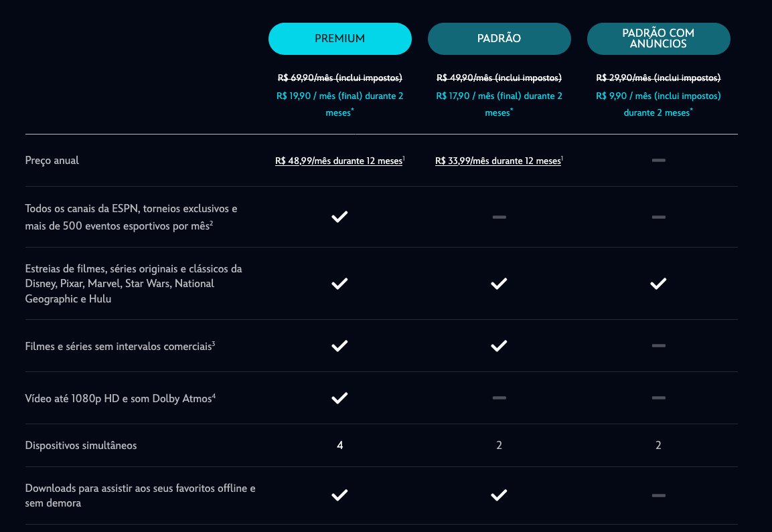
Task: Click ad plan dash for no commercial breaks
Action: click(658, 345)
